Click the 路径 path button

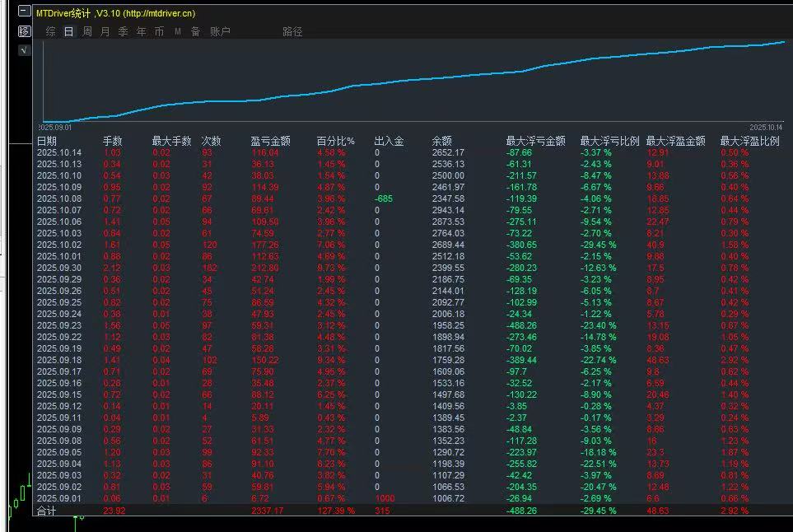click(x=292, y=31)
